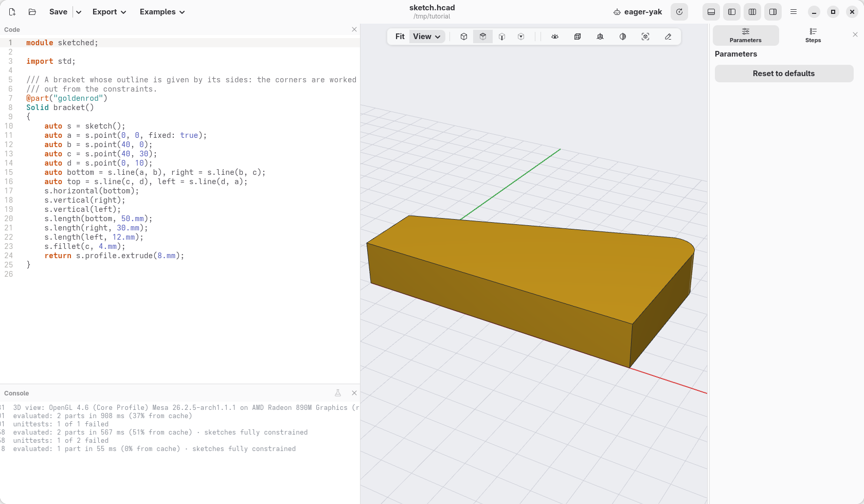This screenshot has width=864, height=504.
Task: Click Reset to defaults button
Action: coord(784,74)
